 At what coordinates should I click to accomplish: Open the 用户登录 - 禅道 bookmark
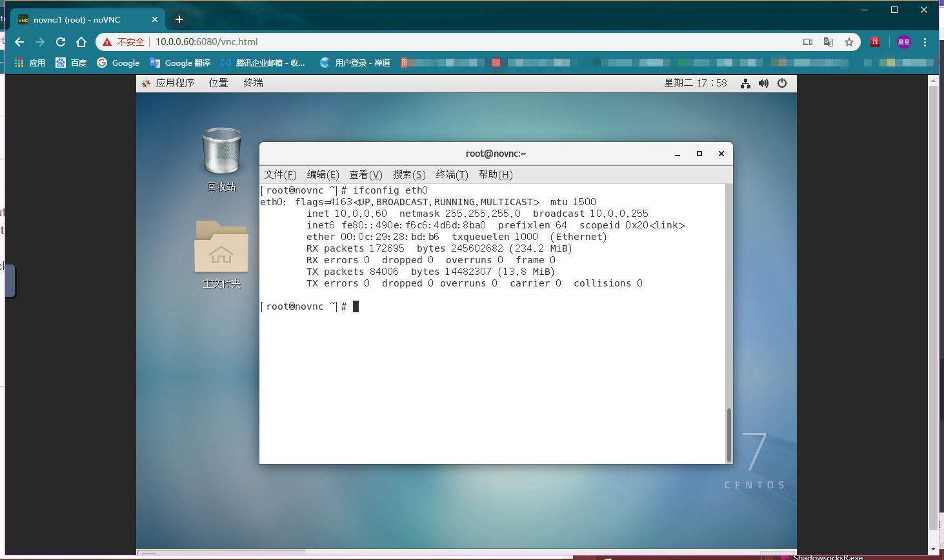[355, 63]
